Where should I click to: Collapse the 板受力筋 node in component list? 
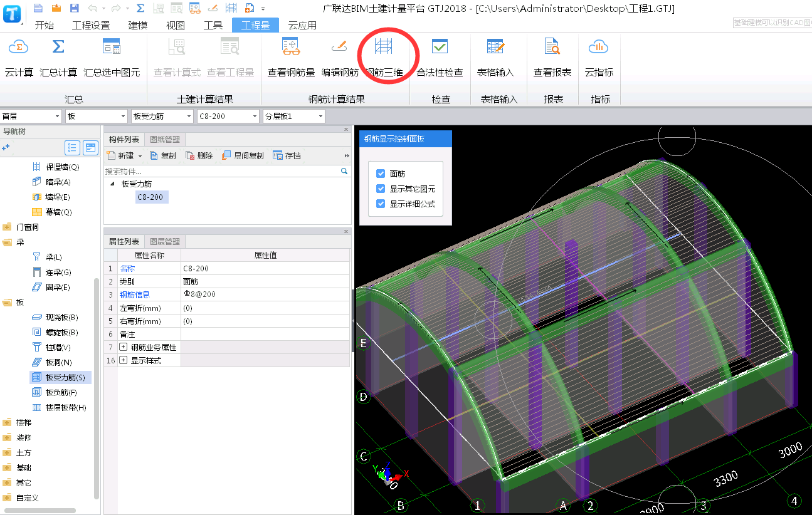point(112,184)
